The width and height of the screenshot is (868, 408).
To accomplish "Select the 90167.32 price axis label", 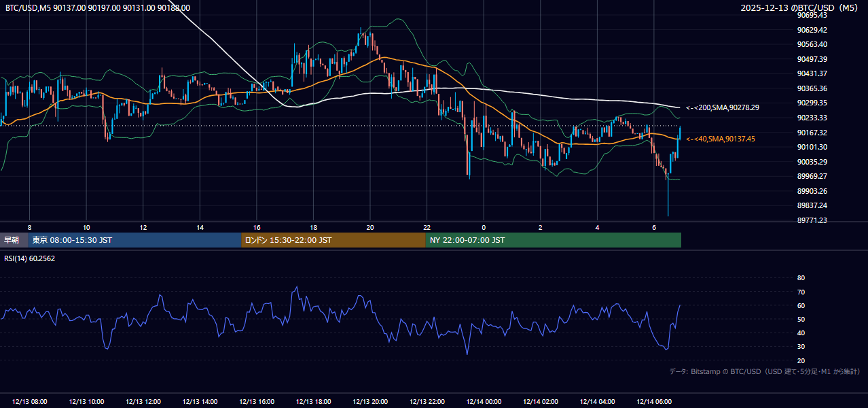I will pyautogui.click(x=812, y=133).
